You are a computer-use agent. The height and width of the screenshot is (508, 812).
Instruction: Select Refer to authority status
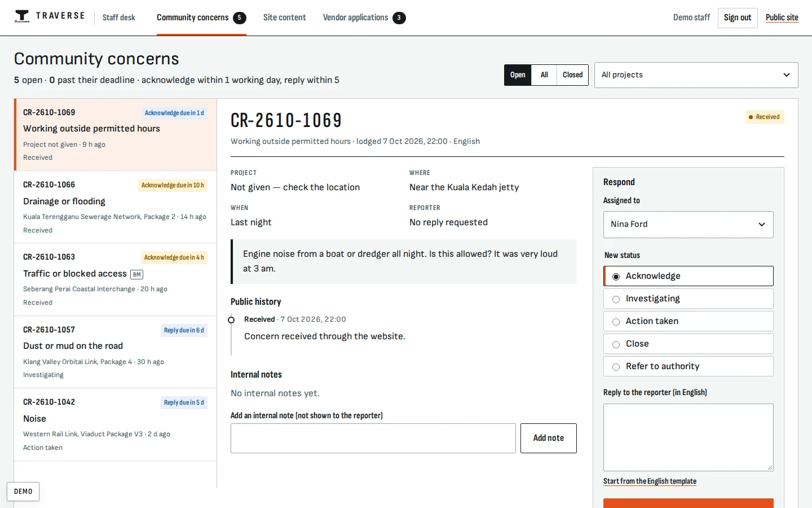coord(689,366)
